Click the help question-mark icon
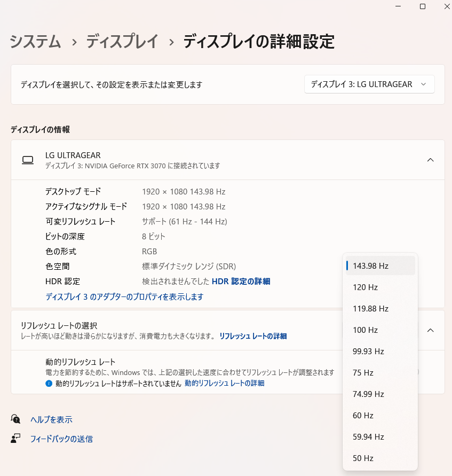This screenshot has width=452, height=476. pyautogui.click(x=15, y=419)
